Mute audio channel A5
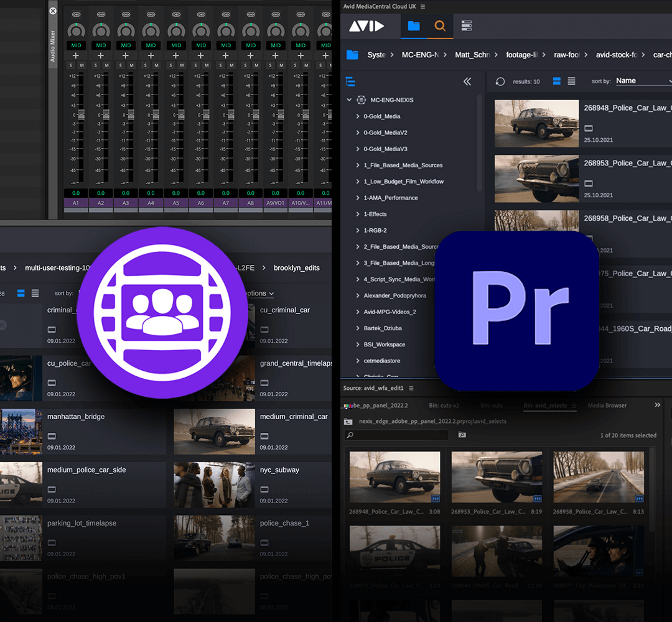672x622 pixels. pos(181,65)
